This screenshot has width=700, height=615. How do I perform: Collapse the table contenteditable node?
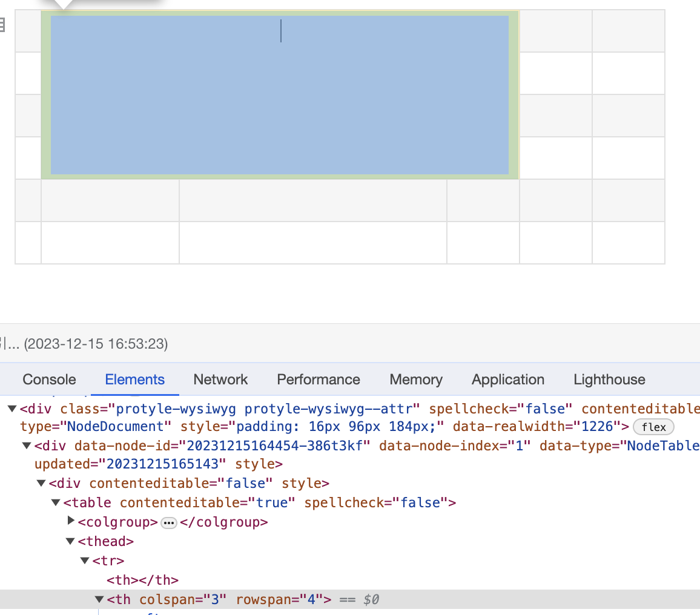pyautogui.click(x=56, y=502)
